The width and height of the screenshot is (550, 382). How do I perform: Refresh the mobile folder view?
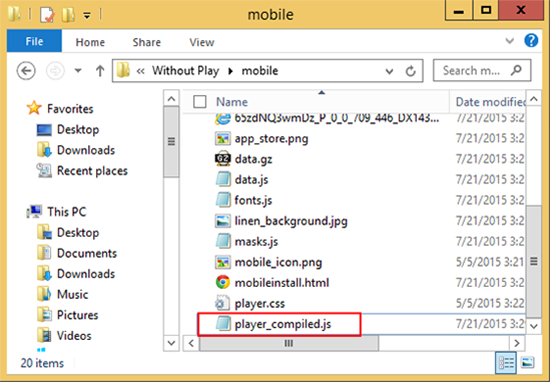pyautogui.click(x=410, y=71)
